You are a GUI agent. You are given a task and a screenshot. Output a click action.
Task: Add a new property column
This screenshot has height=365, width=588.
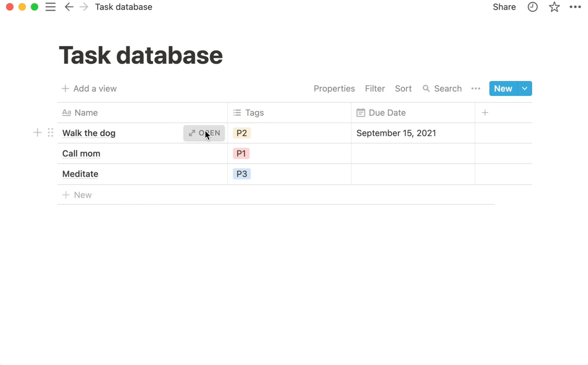(485, 113)
